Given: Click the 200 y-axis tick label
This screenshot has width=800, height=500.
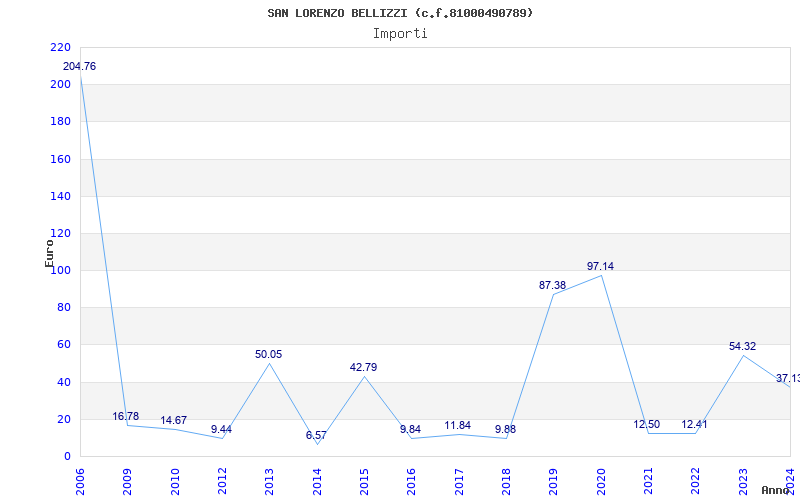Looking at the screenshot, I should (60, 85).
